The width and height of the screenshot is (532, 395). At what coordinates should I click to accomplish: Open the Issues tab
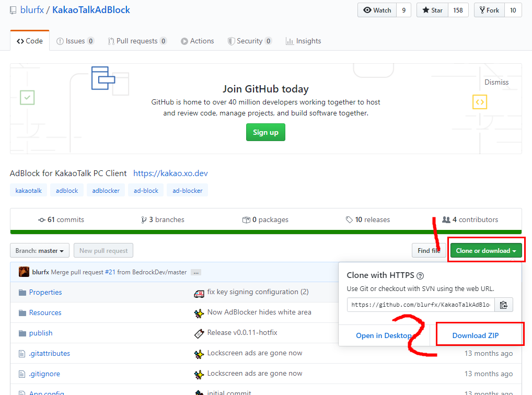(75, 41)
